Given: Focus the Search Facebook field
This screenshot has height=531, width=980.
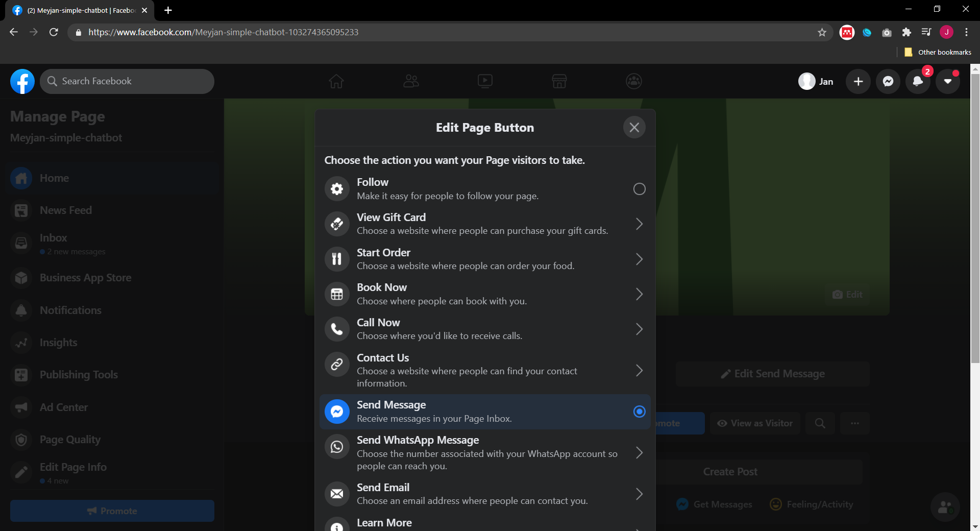Looking at the screenshot, I should [127, 81].
